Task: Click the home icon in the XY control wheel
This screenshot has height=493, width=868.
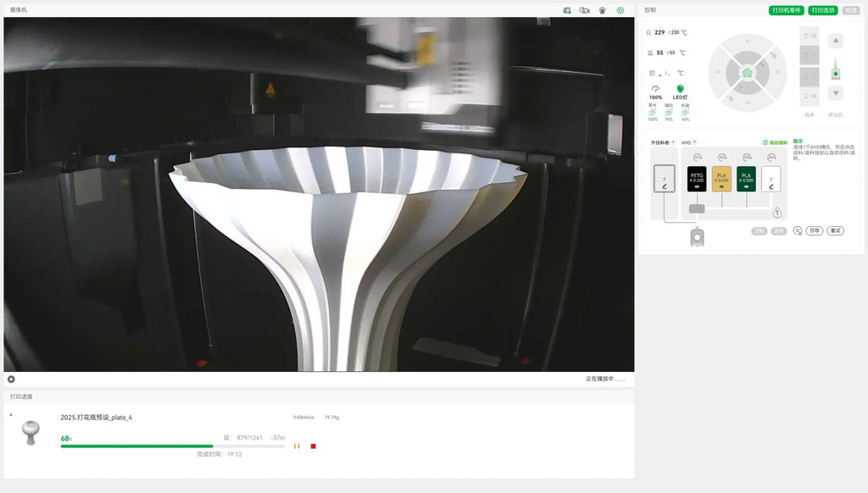Action: [x=748, y=73]
